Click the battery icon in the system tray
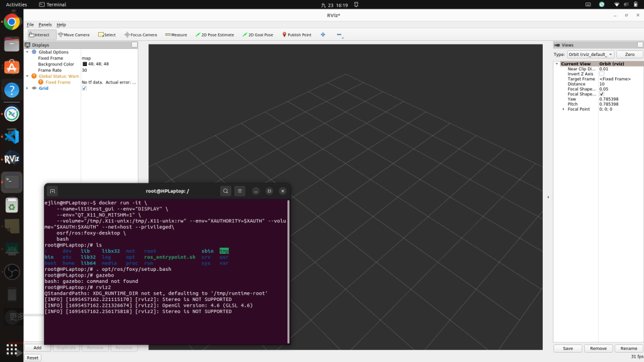 pyautogui.click(x=636, y=4)
